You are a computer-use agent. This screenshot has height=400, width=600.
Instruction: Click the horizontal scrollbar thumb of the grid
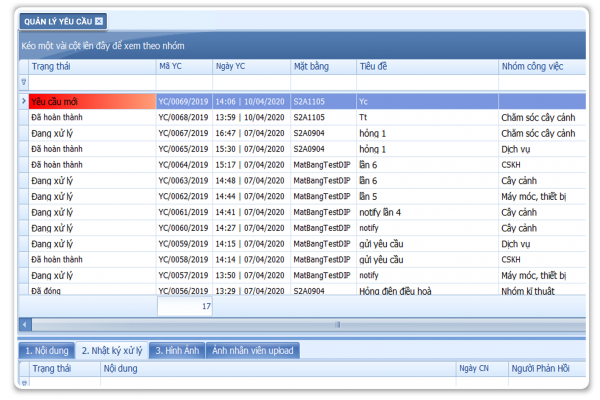click(338, 324)
